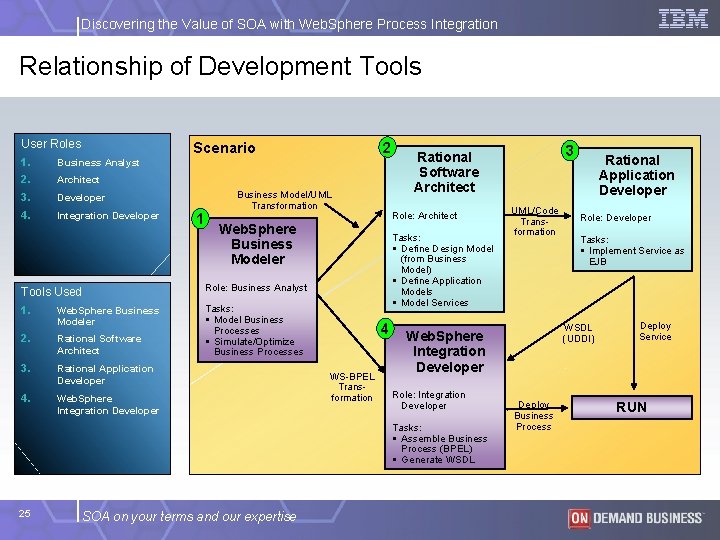The image size is (720, 540).
Task: Click 'Role: Integration Developer' text
Action: tap(429, 400)
